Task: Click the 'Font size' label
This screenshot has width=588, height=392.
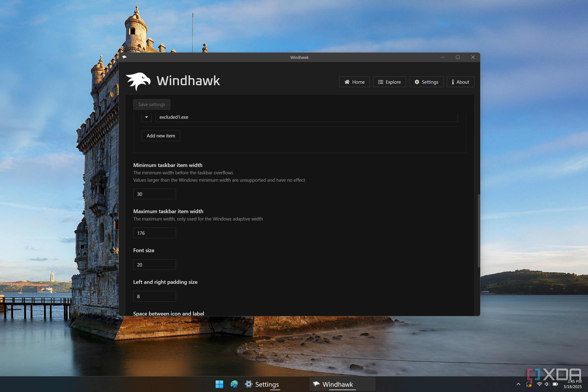Action: 144,250
